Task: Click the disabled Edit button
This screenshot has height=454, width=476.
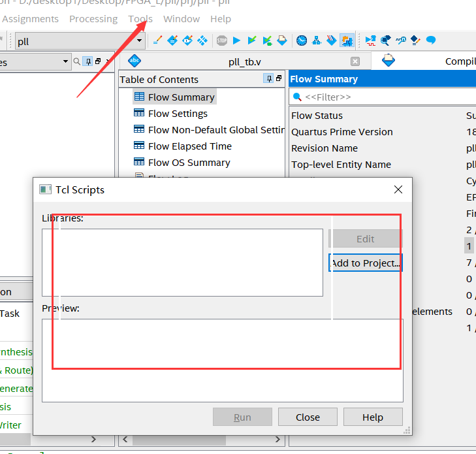Action: tap(366, 239)
